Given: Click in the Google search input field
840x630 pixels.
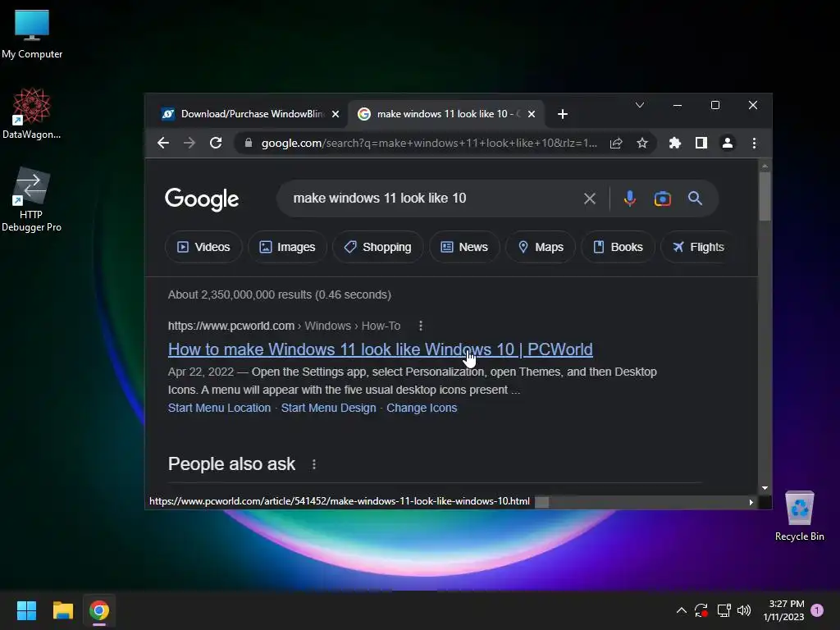Looking at the screenshot, I should [x=434, y=199].
